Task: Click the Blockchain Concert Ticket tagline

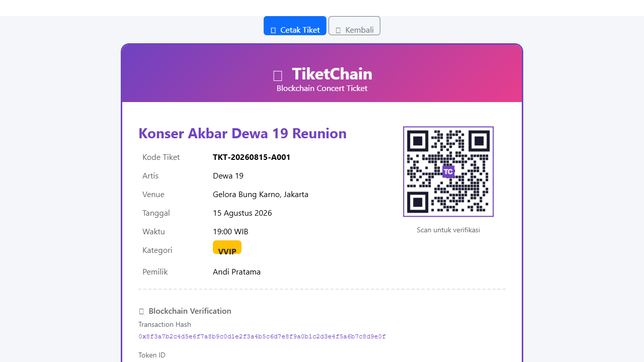Action: [x=321, y=88]
